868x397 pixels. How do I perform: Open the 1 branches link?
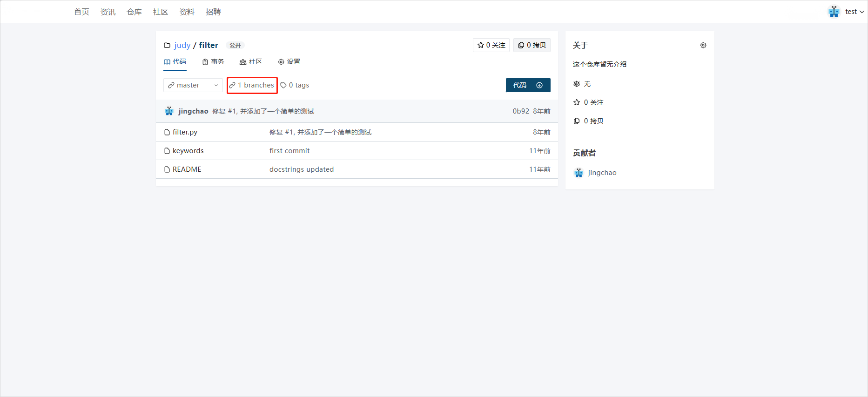[252, 85]
